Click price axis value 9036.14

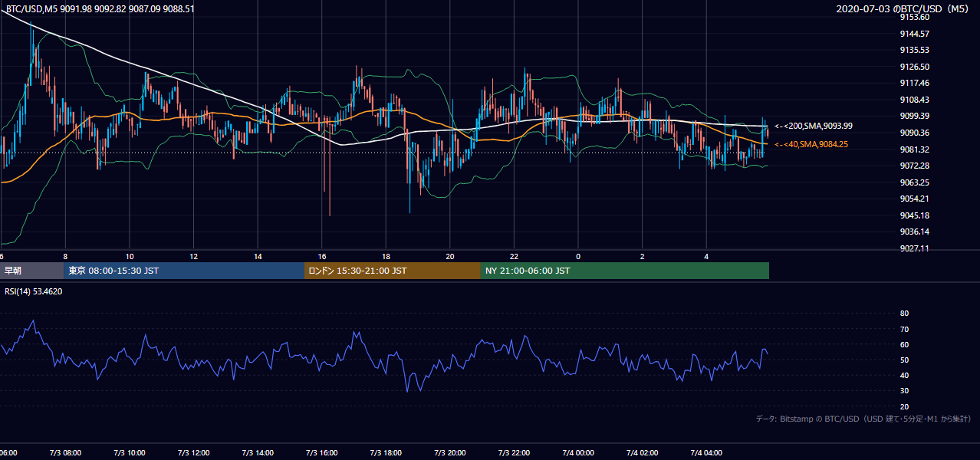(914, 232)
